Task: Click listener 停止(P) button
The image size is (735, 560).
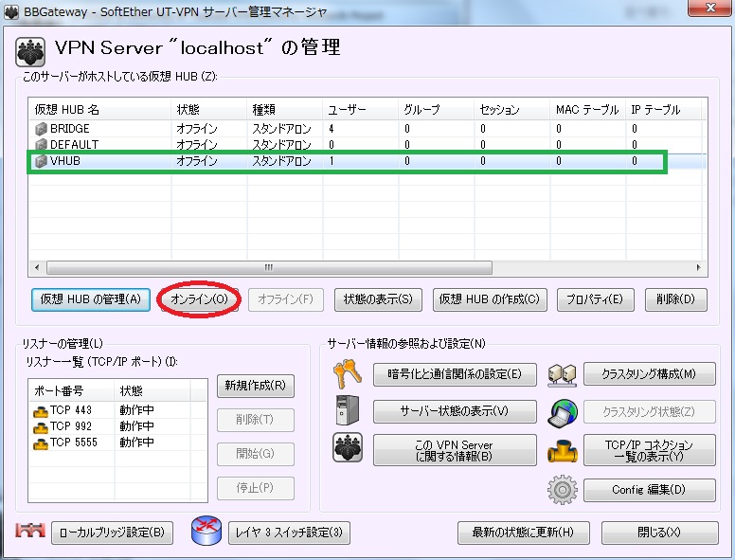Action: pos(256,488)
